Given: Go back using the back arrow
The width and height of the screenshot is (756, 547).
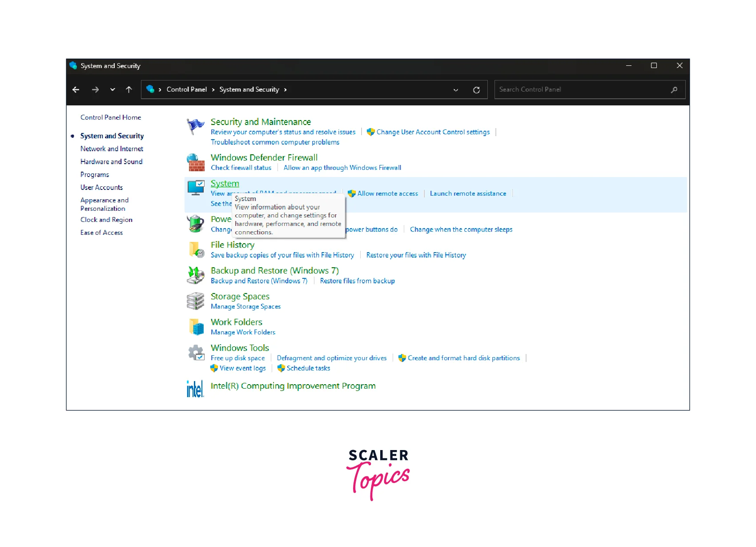Looking at the screenshot, I should pos(76,90).
